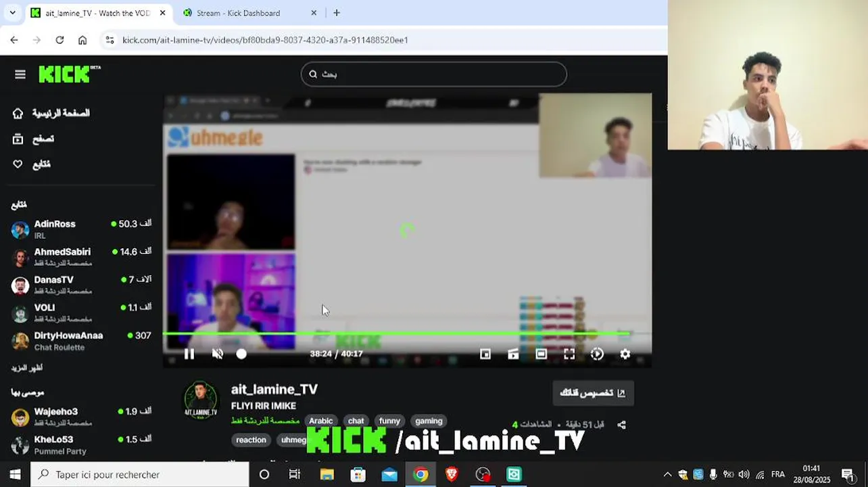Click the customize channel button
Image resolution: width=868 pixels, height=487 pixels.
[593, 393]
